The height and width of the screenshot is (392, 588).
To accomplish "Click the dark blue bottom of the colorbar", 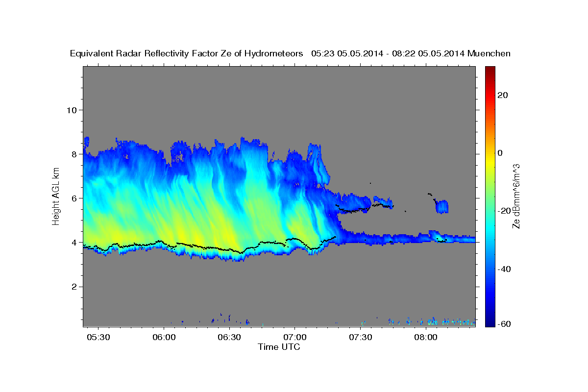I will tap(490, 321).
